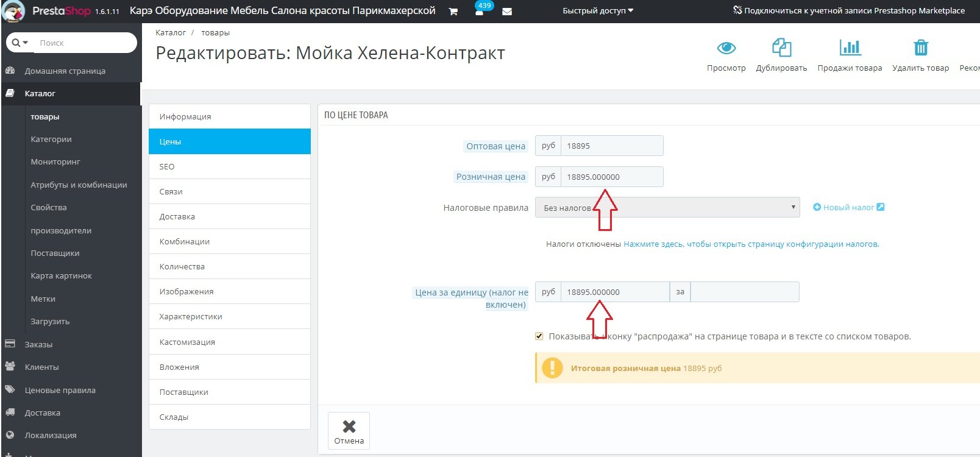Open the bar chart icon Продажи товара
The height and width of the screenshot is (457, 980).
[850, 48]
